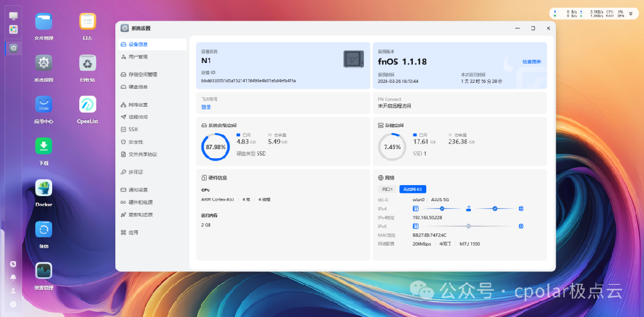
Task: Open the 应用 sidebar item
Action: 153,233
